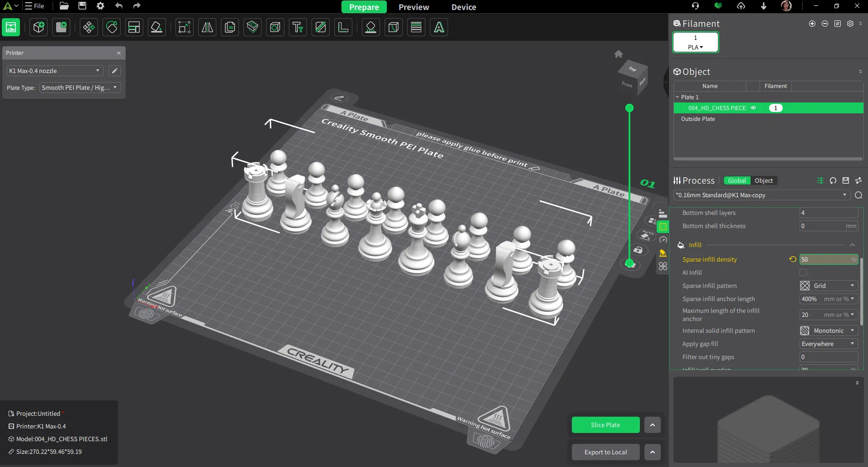
Task: Select the Rotate tool
Action: pyautogui.click(x=112, y=27)
